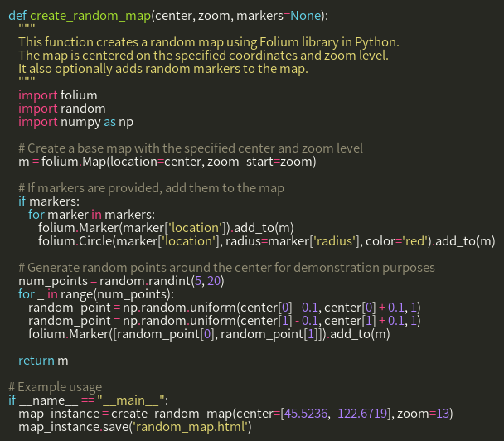504x441 pixels.
Task: Click comment '# If markers are provided'
Action: (x=152, y=188)
